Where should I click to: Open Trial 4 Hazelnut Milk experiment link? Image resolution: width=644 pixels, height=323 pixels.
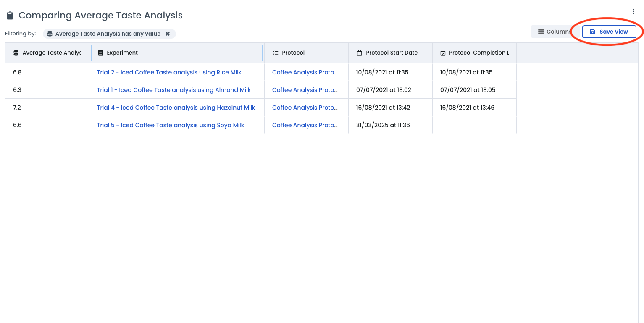click(176, 108)
